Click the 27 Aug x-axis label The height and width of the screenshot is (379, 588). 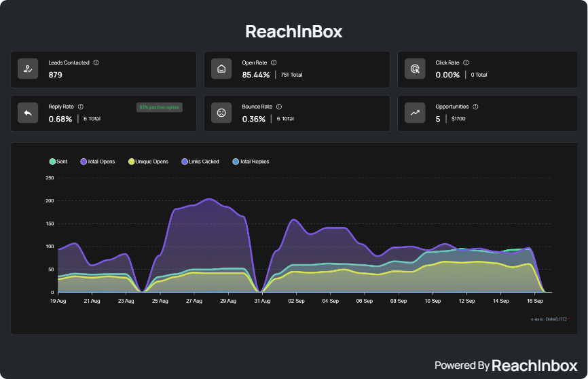(194, 301)
